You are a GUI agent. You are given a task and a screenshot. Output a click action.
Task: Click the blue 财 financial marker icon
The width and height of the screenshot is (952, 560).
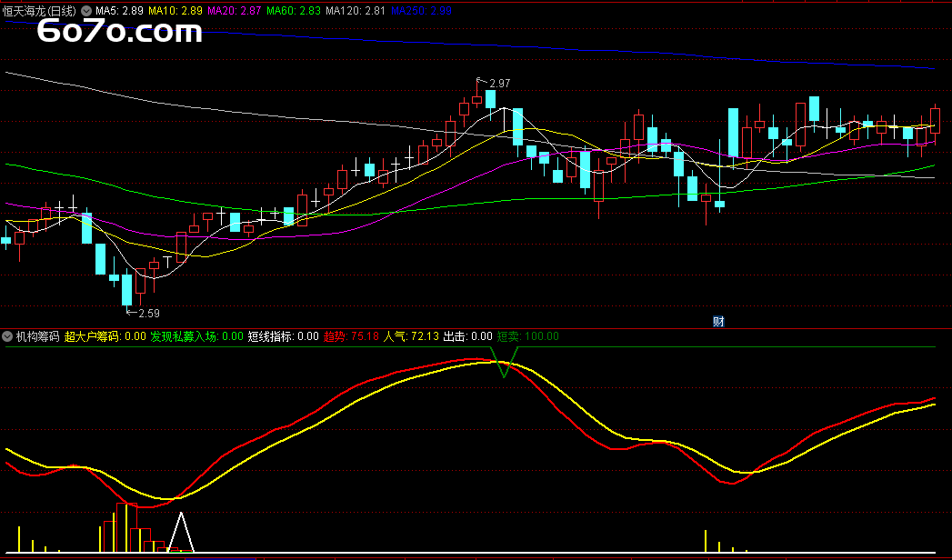(718, 321)
